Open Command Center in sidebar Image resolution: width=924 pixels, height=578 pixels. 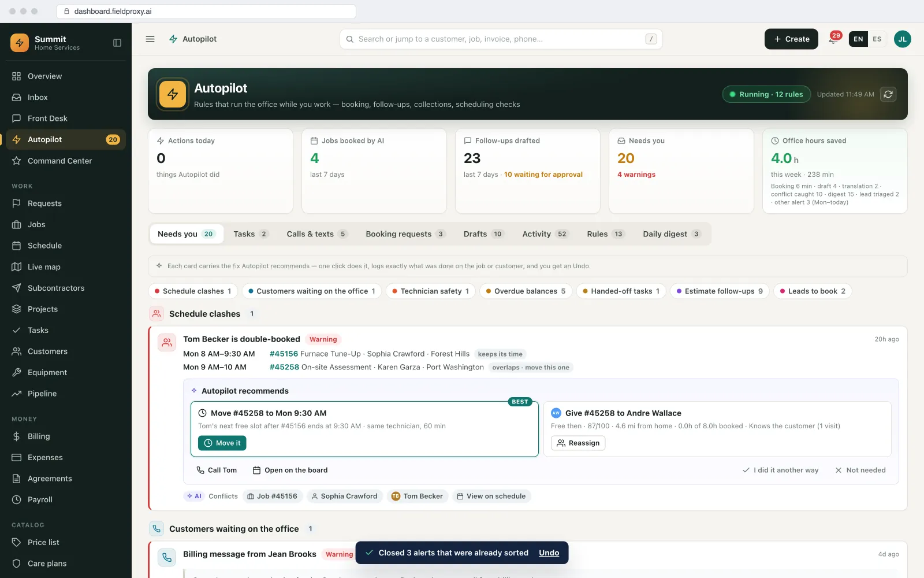pos(65,161)
